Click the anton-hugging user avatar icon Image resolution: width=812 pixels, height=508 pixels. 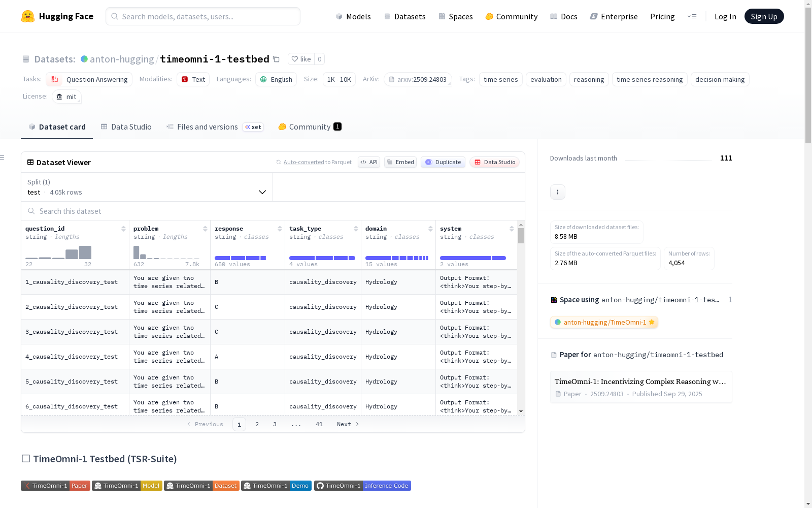tap(84, 59)
